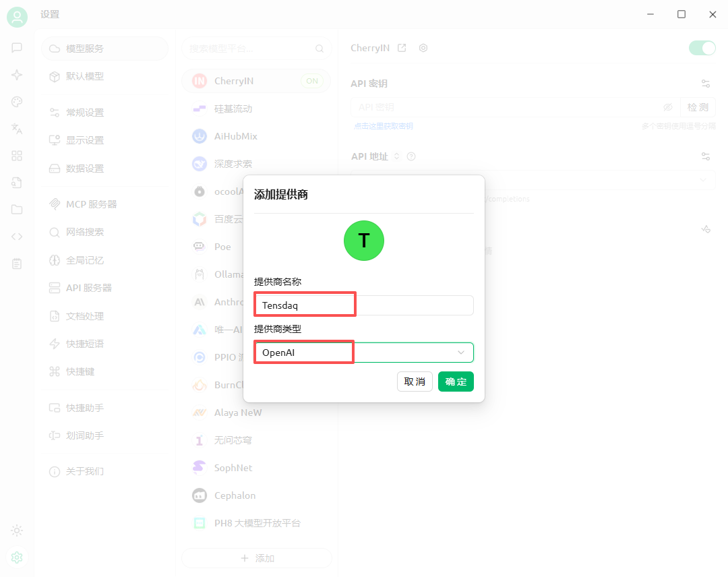Open 模型服务 settings section
The height and width of the screenshot is (577, 728).
tap(104, 49)
